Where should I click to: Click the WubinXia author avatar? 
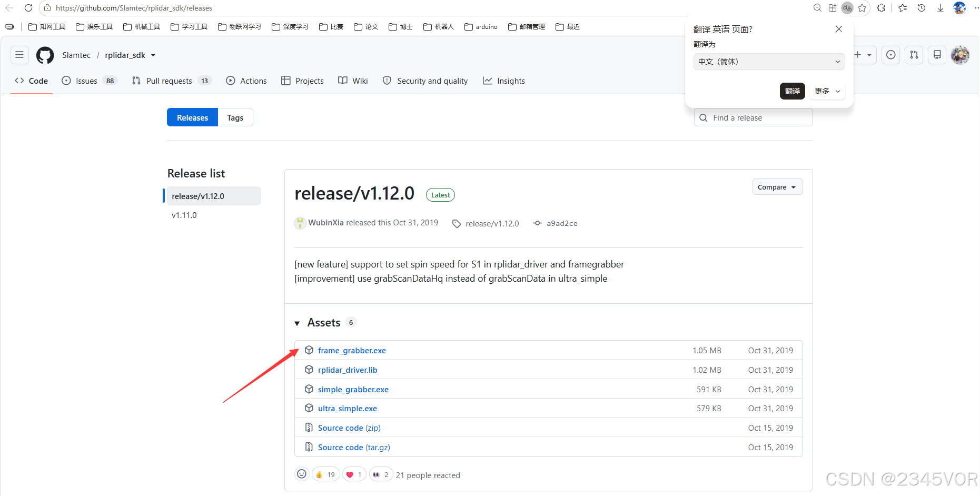coord(300,223)
